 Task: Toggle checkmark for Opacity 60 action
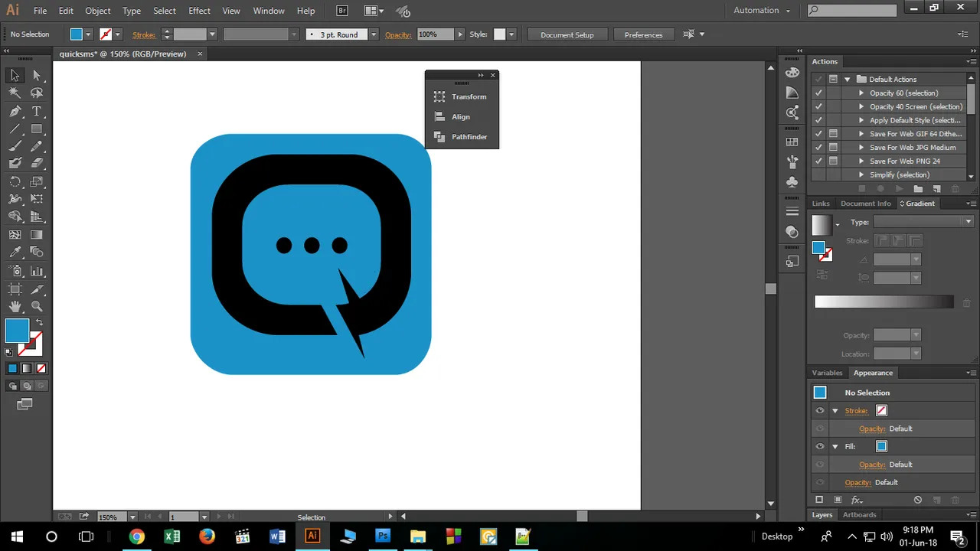(818, 93)
